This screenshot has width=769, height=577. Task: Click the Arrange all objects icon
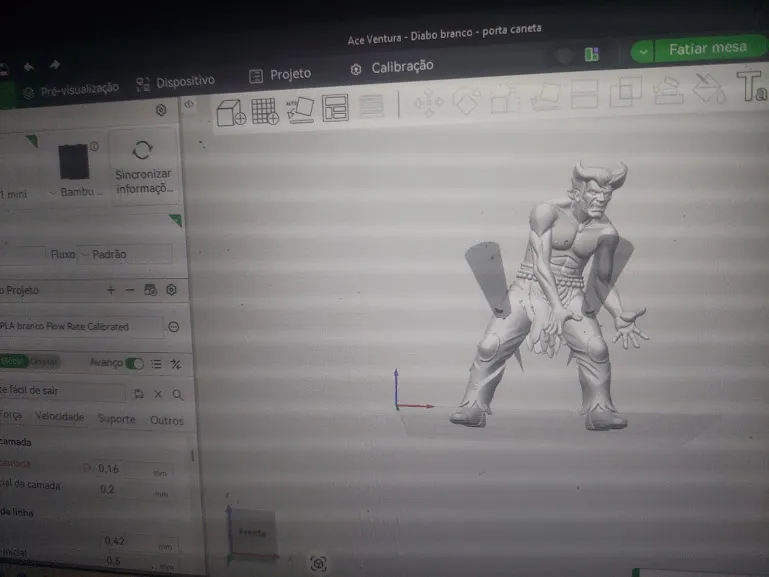[x=335, y=107]
